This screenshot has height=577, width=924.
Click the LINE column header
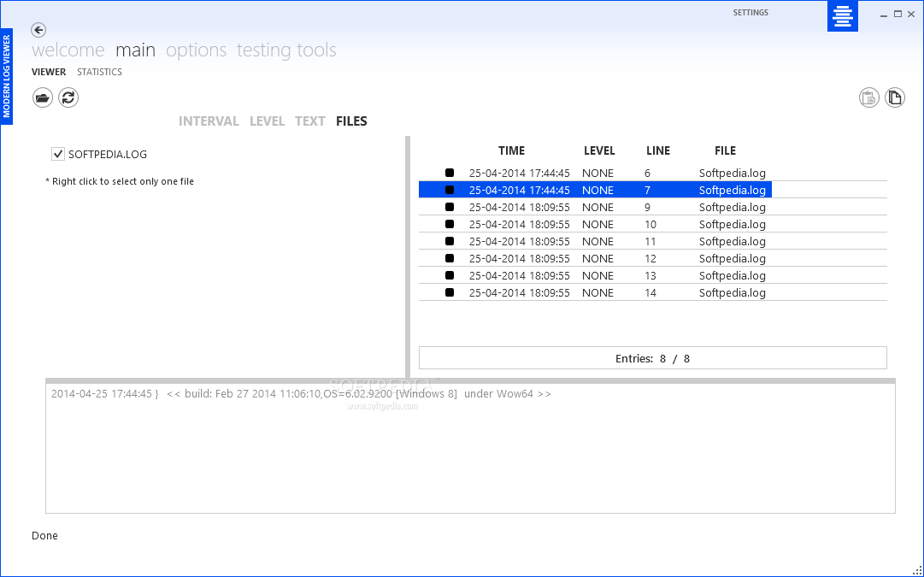pos(658,150)
